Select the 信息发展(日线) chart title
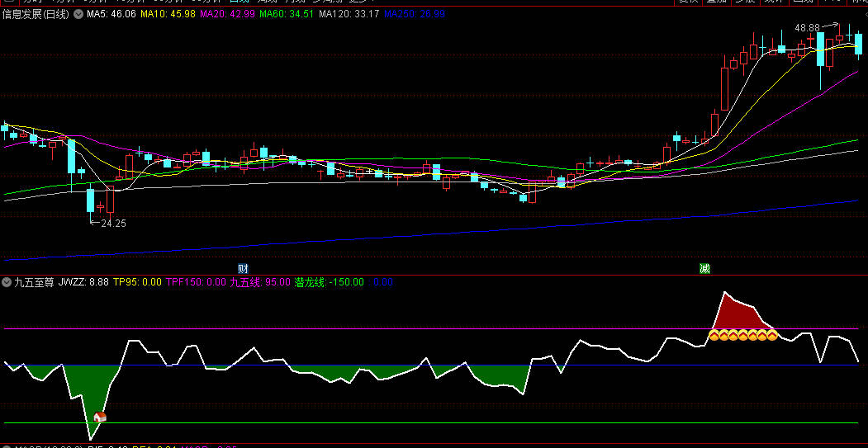This screenshot has width=868, height=448. coord(36,14)
